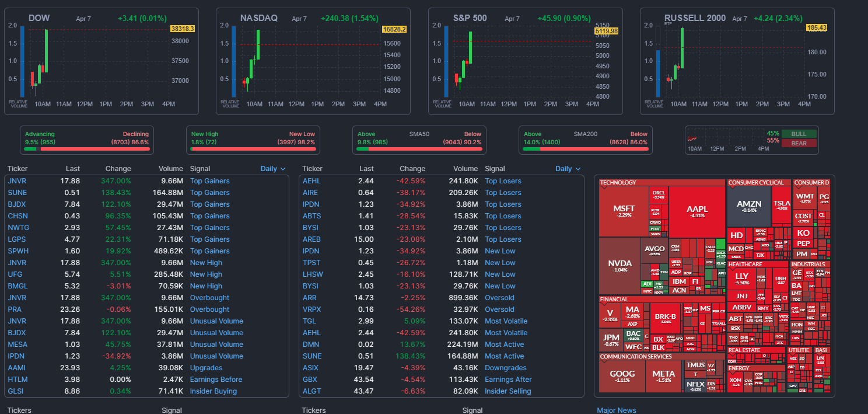Open the Earnings Before signal link
Screen dimensions: 868x414
pos(216,380)
